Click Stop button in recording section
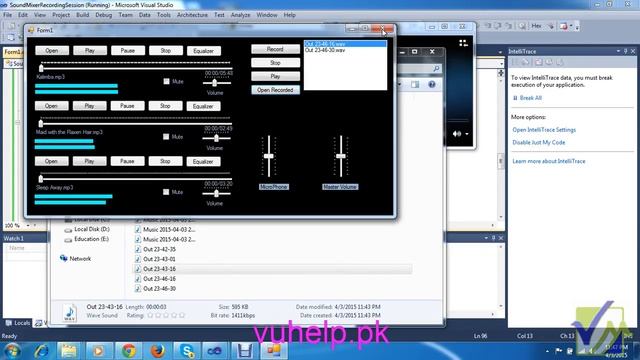The image size is (640, 360). click(x=275, y=63)
